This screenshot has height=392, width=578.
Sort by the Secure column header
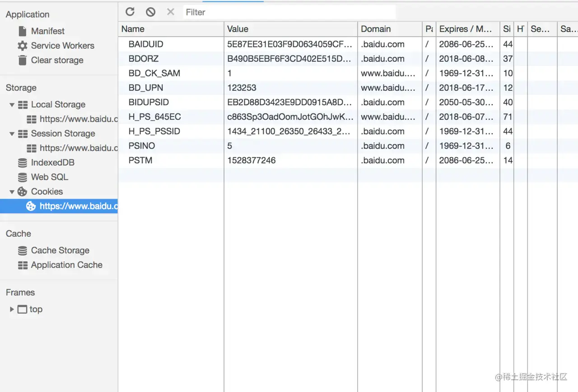(542, 29)
